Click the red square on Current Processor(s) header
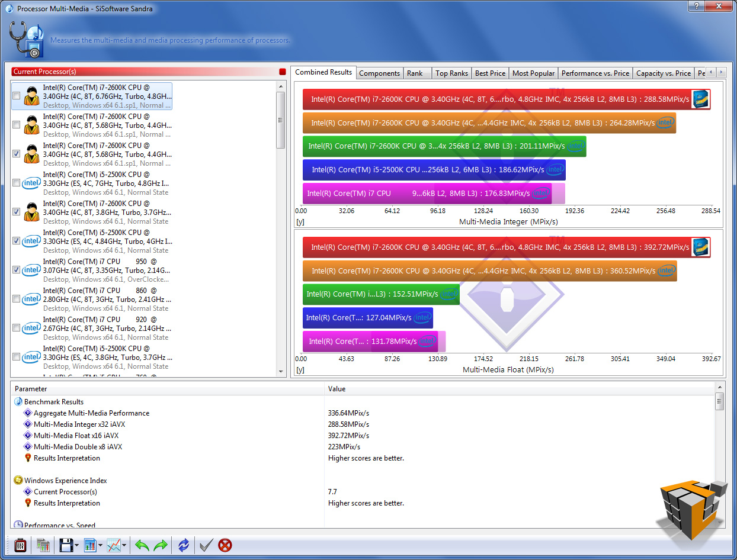 282,72
